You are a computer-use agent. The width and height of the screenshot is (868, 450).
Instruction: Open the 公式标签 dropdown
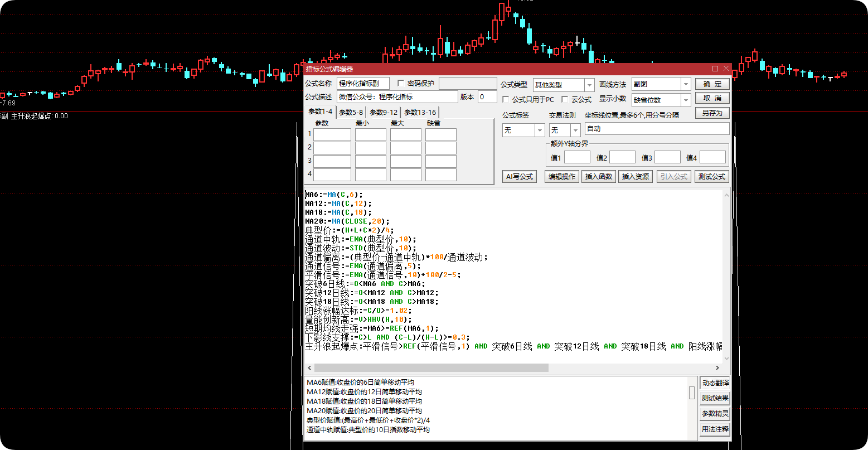pos(540,130)
